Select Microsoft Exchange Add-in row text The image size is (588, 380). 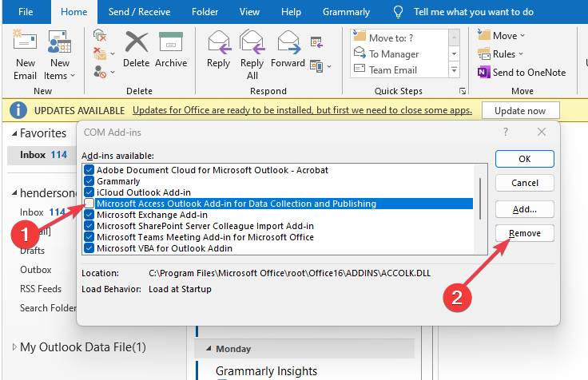pos(152,215)
